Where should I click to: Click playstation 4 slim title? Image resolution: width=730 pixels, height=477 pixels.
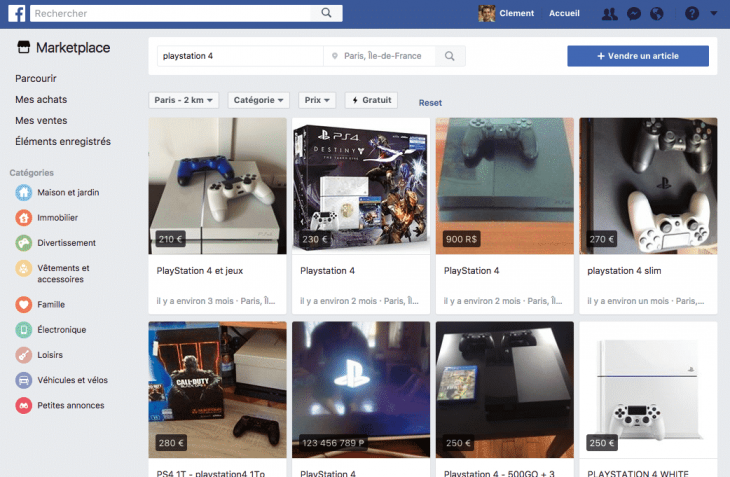(624, 270)
